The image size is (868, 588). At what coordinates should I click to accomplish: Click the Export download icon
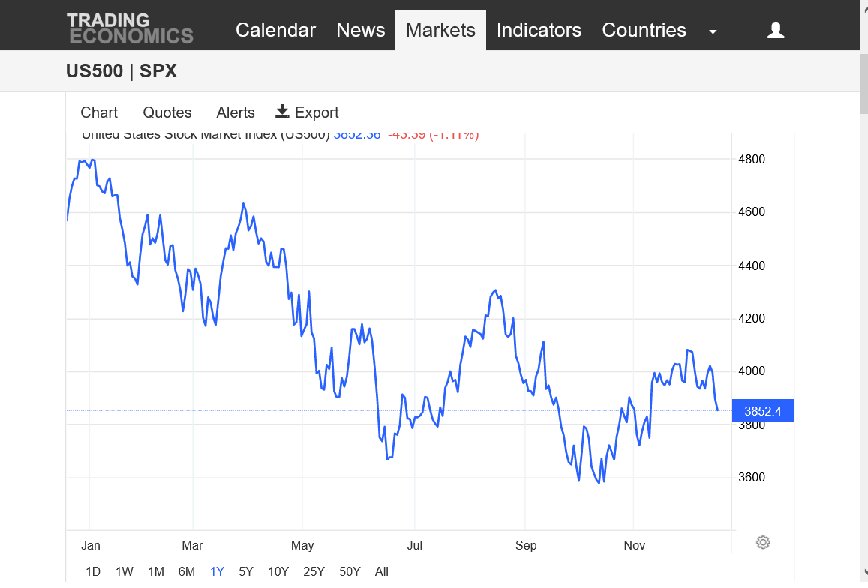pos(282,112)
